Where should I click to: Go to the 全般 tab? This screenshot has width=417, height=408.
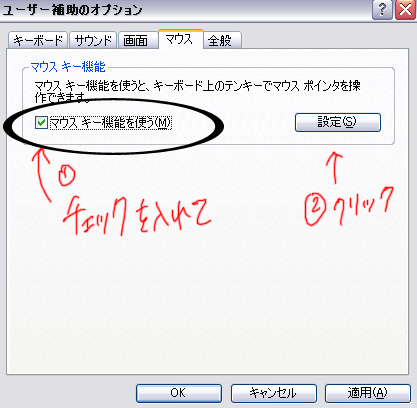pyautogui.click(x=222, y=40)
